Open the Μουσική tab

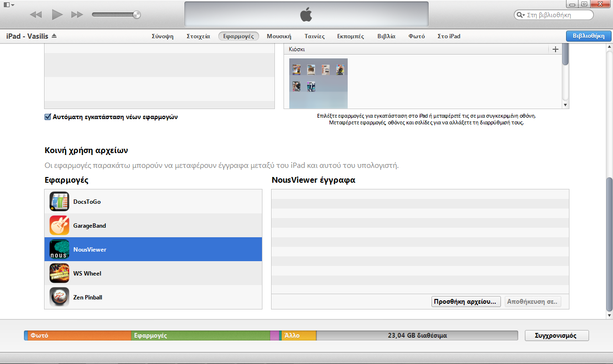(x=279, y=36)
